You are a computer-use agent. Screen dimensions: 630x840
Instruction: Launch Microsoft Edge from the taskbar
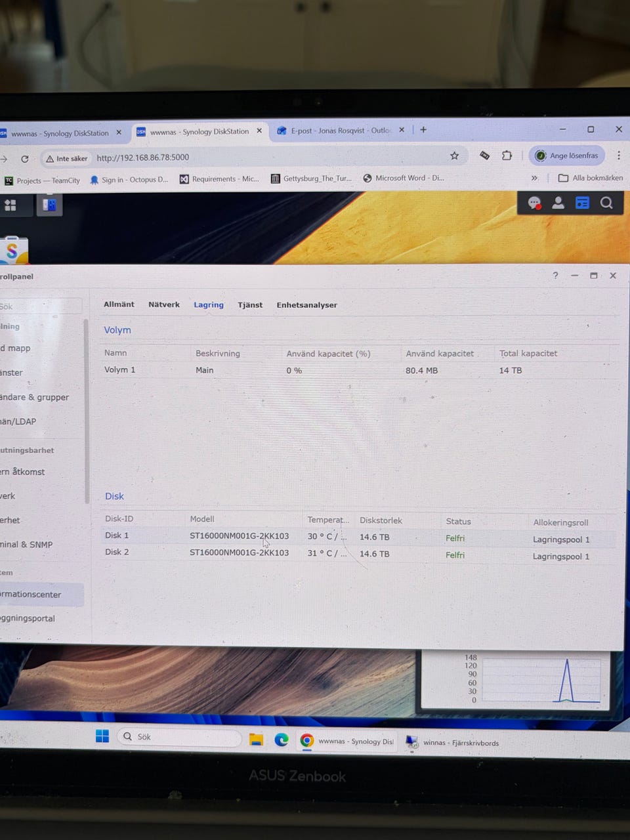(282, 740)
